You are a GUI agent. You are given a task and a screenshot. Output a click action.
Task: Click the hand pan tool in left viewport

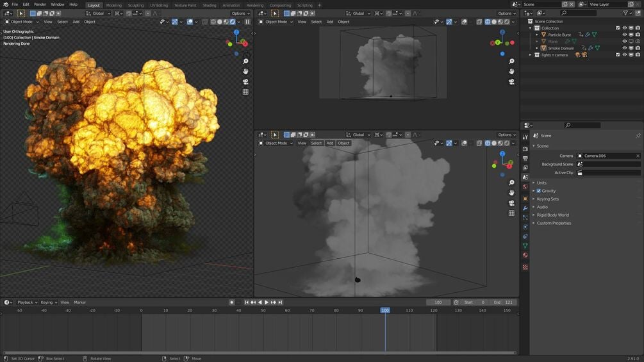[x=245, y=72]
